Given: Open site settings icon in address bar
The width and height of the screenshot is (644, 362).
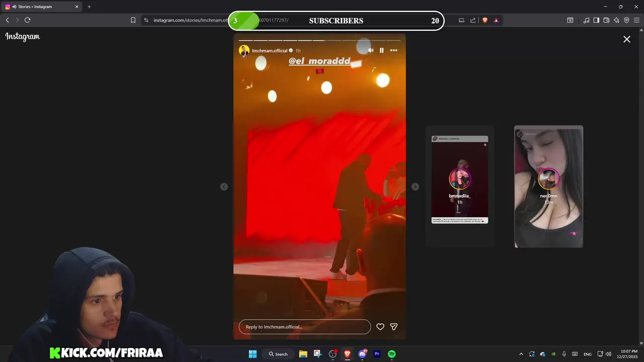Looking at the screenshot, I should [x=146, y=20].
